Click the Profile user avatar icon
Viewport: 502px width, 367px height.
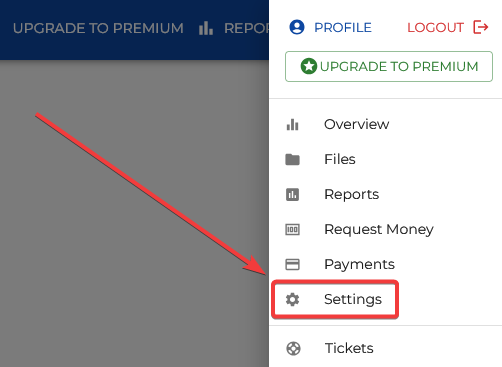point(297,27)
